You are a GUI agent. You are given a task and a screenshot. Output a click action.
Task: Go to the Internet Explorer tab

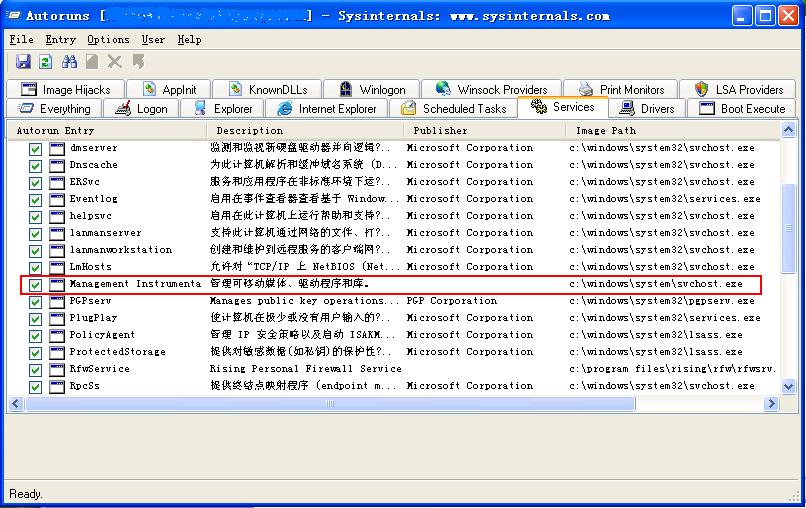327,108
